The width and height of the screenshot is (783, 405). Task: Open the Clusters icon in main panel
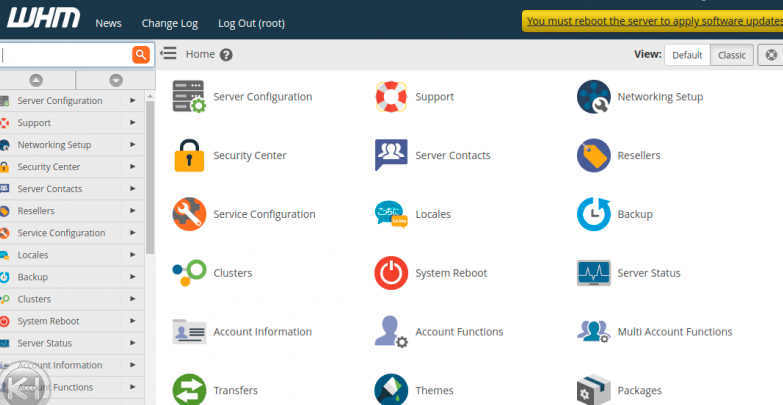click(189, 272)
